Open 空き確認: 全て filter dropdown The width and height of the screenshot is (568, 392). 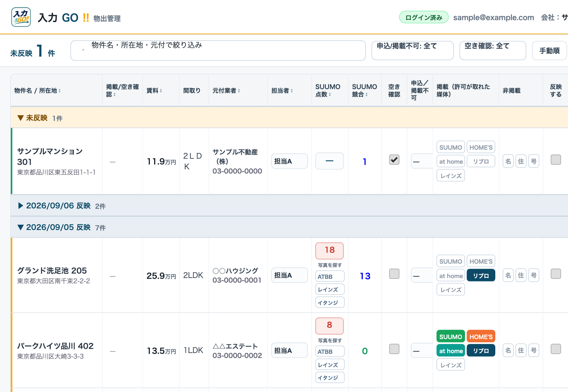pos(493,50)
